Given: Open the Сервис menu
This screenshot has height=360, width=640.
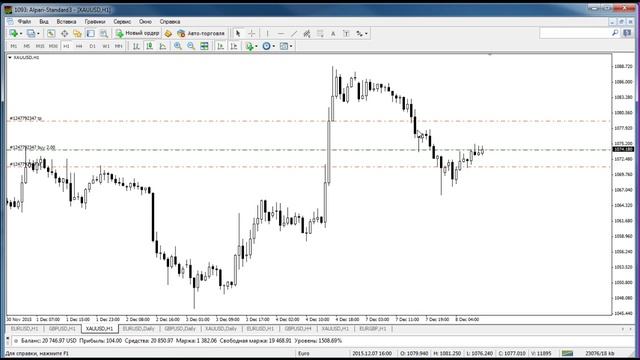Looking at the screenshot, I should [122, 22].
